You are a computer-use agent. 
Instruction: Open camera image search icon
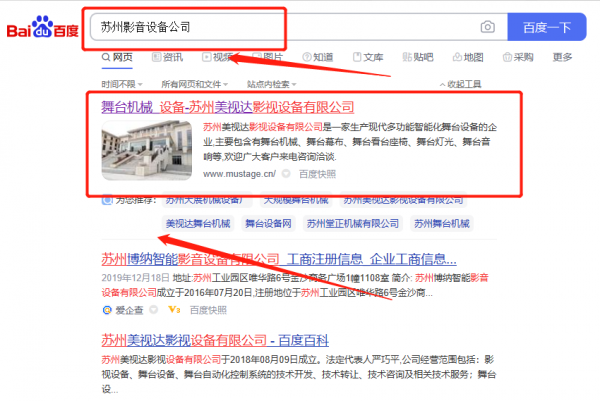point(487,27)
